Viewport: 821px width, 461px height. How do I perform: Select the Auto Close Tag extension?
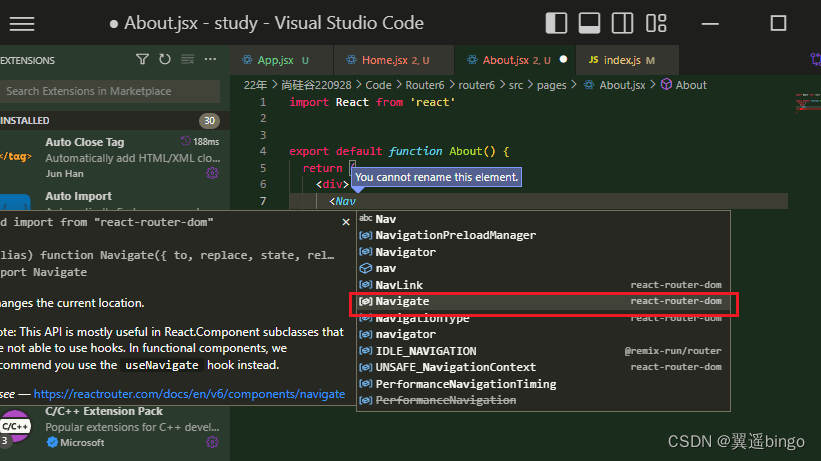[115, 157]
